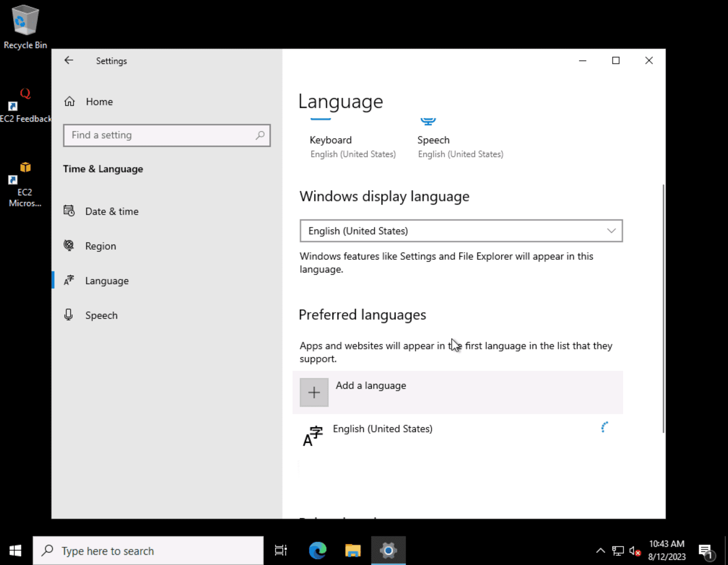This screenshot has height=565, width=728.
Task: Click the Find a setting search box
Action: [166, 135]
